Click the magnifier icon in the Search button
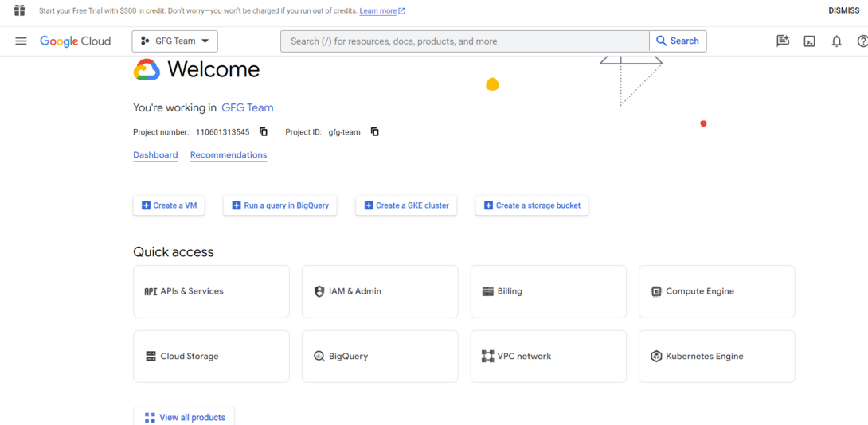Viewport: 868px width, 425px height. pos(661,41)
